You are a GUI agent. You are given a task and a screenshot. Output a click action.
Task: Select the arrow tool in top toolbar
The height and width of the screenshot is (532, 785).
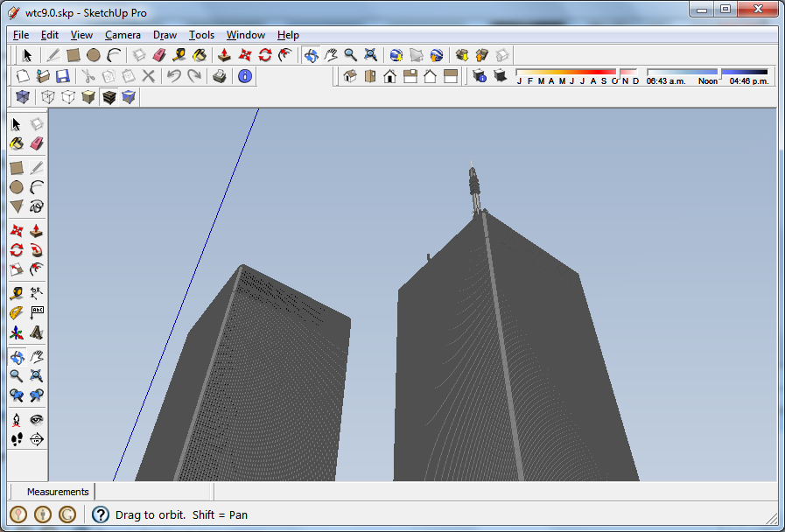point(27,55)
